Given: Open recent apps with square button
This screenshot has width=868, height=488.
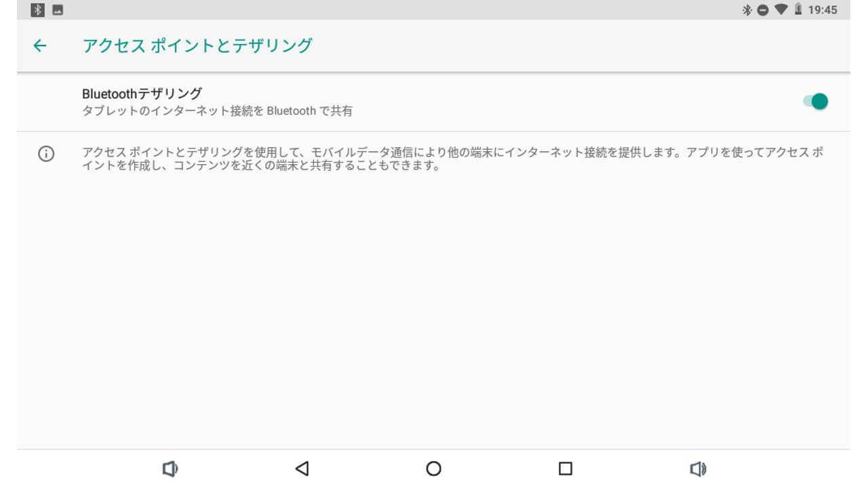Looking at the screenshot, I should (565, 468).
